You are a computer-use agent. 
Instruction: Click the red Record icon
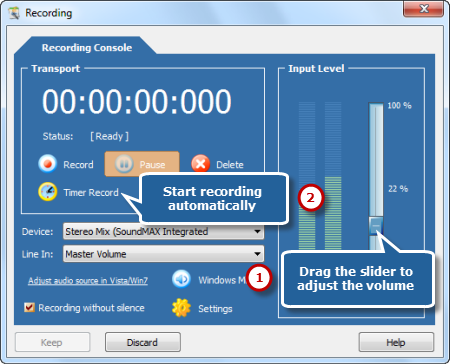coord(47,164)
